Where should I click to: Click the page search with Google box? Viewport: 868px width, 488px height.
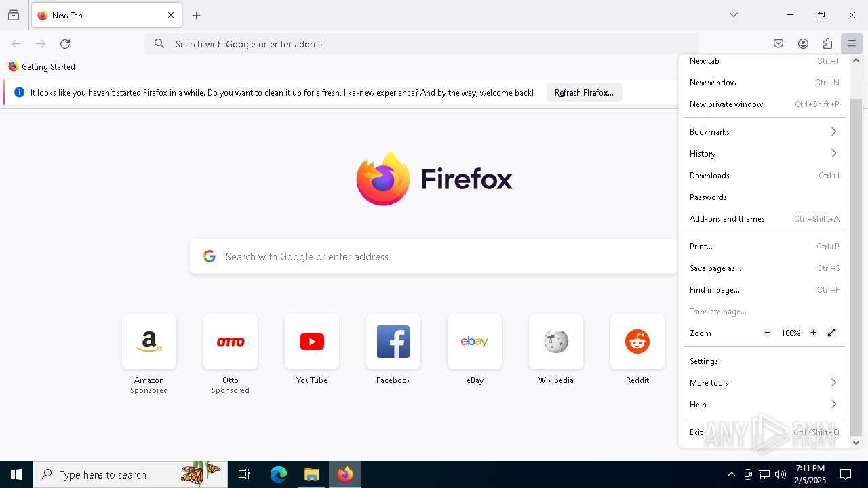[434, 256]
